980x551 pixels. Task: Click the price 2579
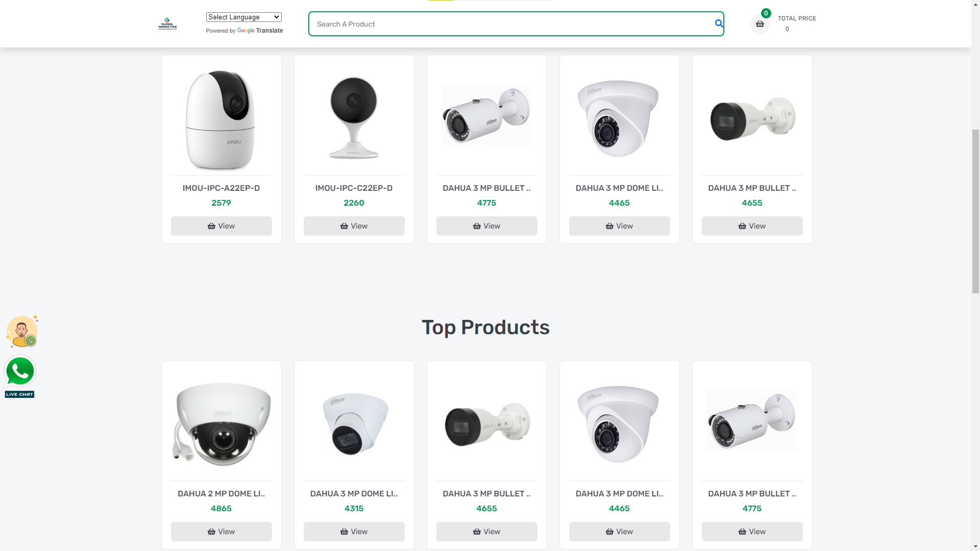[x=221, y=203]
